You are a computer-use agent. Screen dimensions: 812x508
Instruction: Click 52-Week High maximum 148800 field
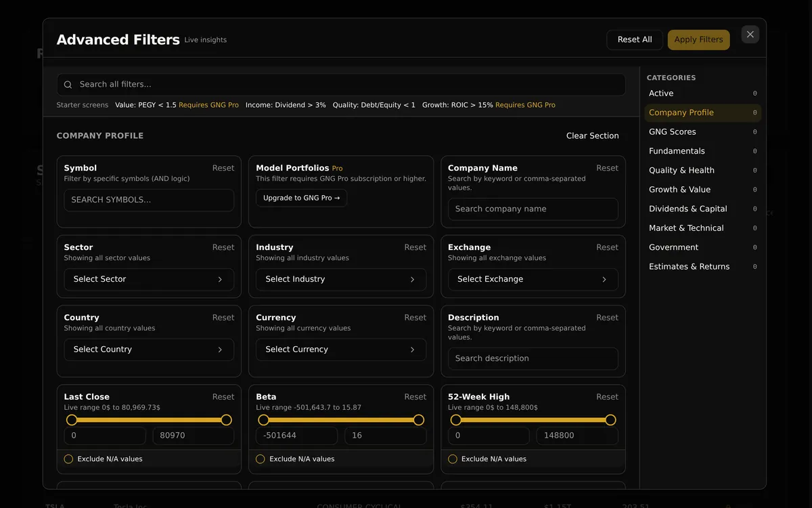(x=577, y=436)
